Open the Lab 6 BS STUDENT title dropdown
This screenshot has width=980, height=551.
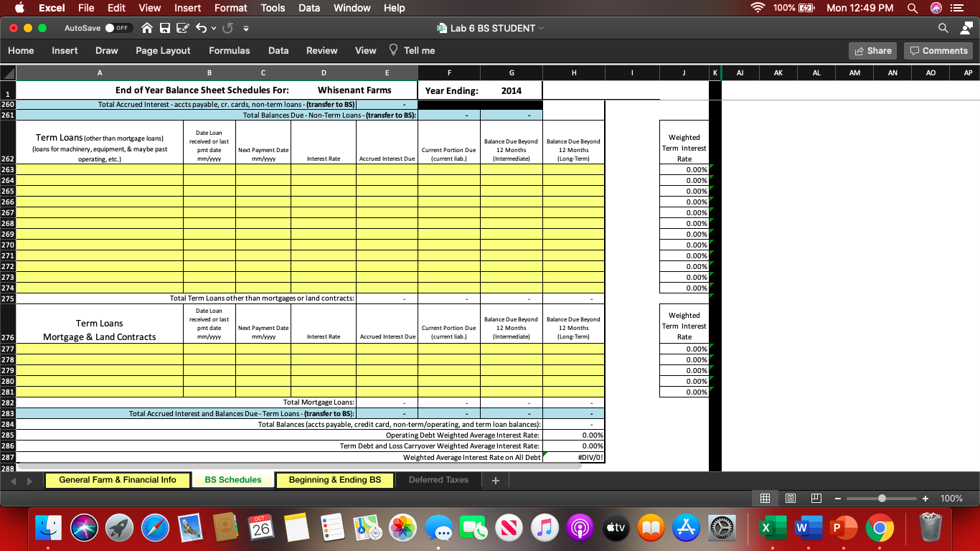542,28
